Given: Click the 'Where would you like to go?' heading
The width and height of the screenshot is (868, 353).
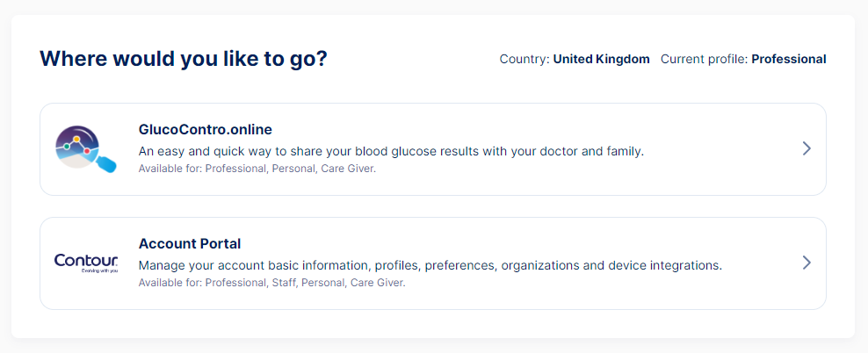Looking at the screenshot, I should (184, 59).
